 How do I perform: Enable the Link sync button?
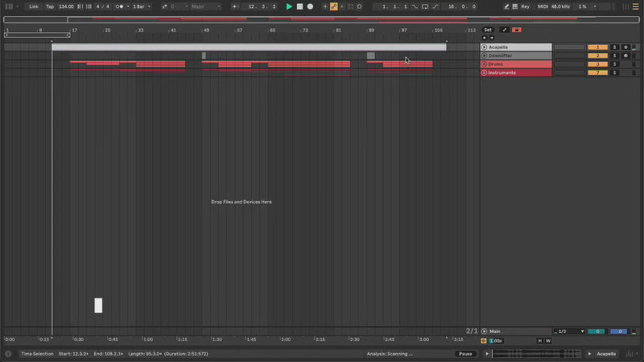[x=34, y=6]
